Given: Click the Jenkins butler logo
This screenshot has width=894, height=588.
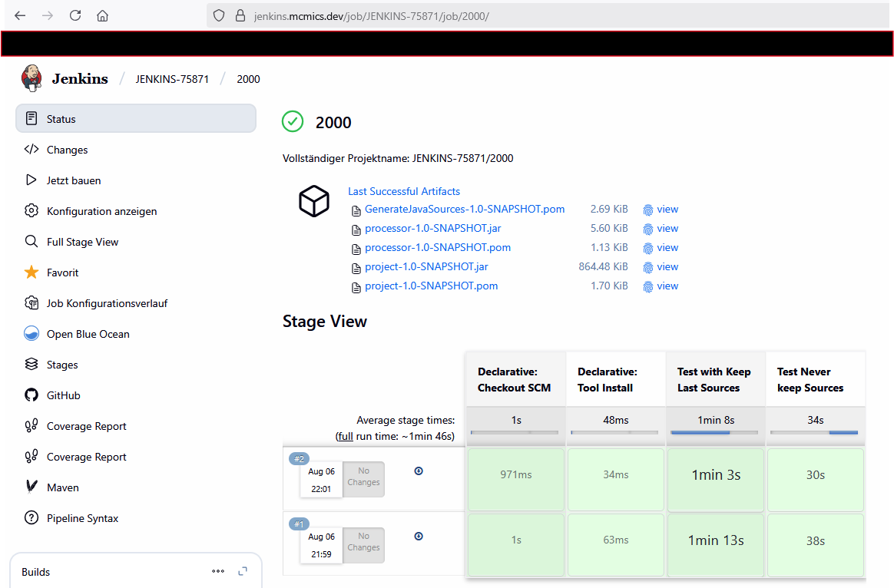Looking at the screenshot, I should coord(31,78).
